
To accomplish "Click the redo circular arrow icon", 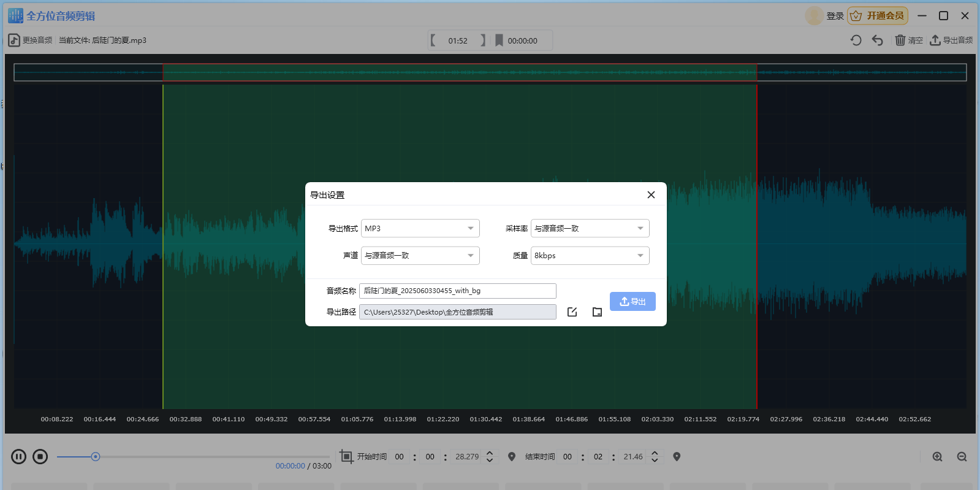I will tap(856, 40).
